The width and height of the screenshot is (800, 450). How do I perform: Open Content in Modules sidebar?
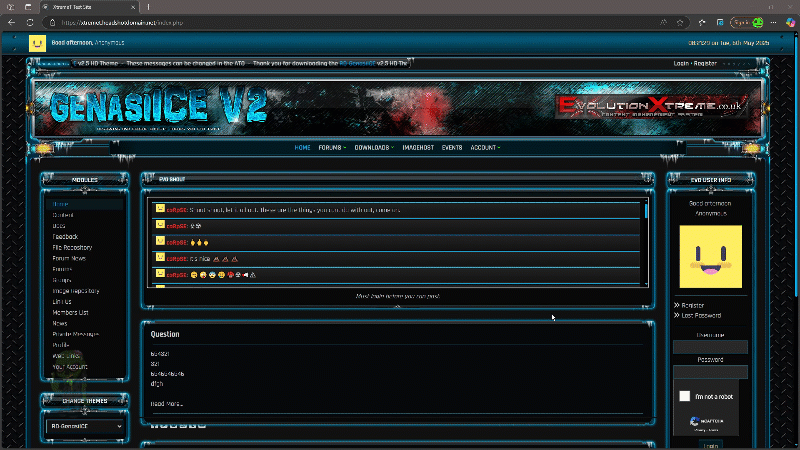tap(63, 215)
